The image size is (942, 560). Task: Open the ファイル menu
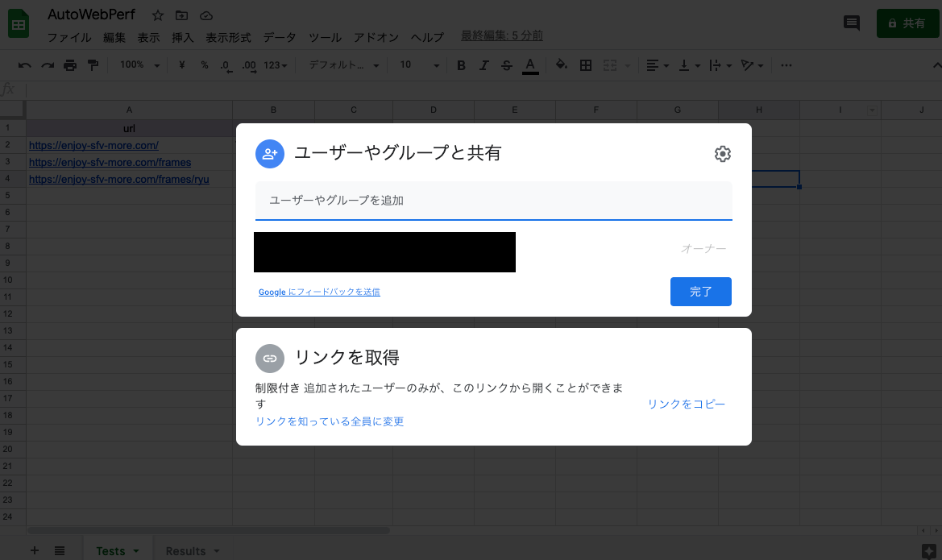[69, 37]
